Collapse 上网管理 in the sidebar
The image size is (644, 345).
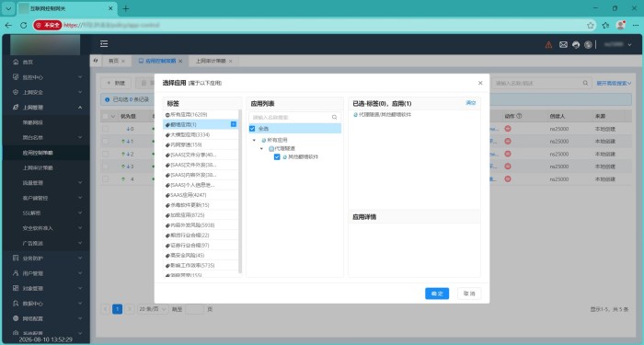pos(45,108)
